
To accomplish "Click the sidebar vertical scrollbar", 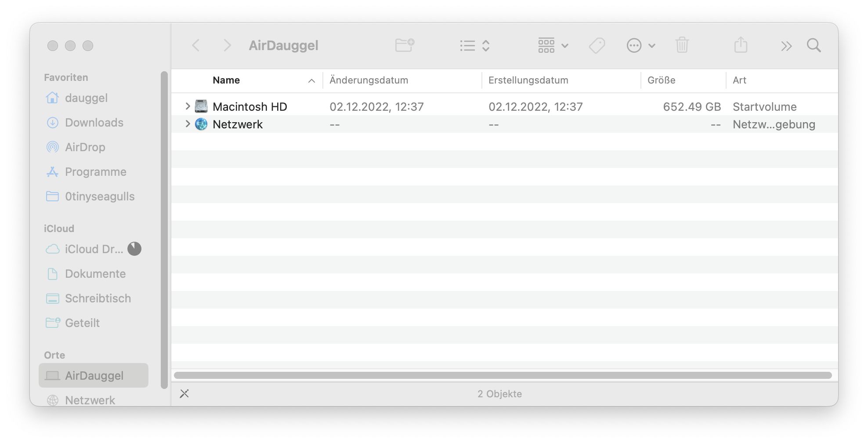I will click(x=164, y=230).
